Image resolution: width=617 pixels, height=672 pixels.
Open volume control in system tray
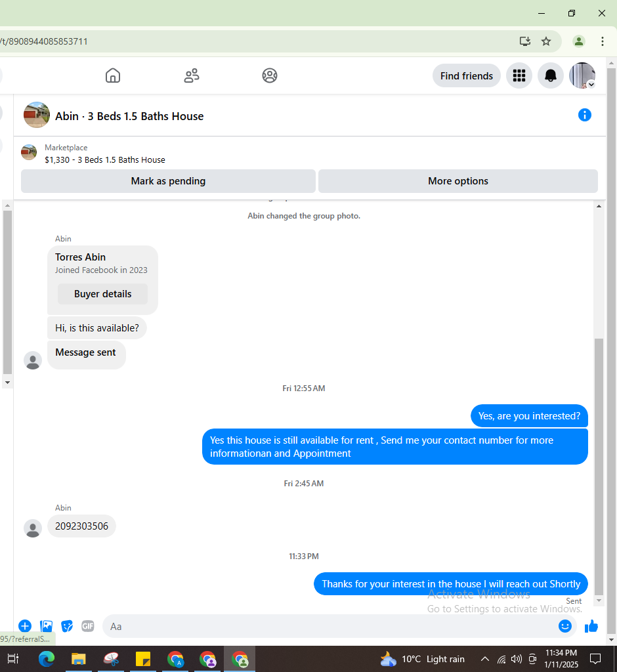(517, 659)
